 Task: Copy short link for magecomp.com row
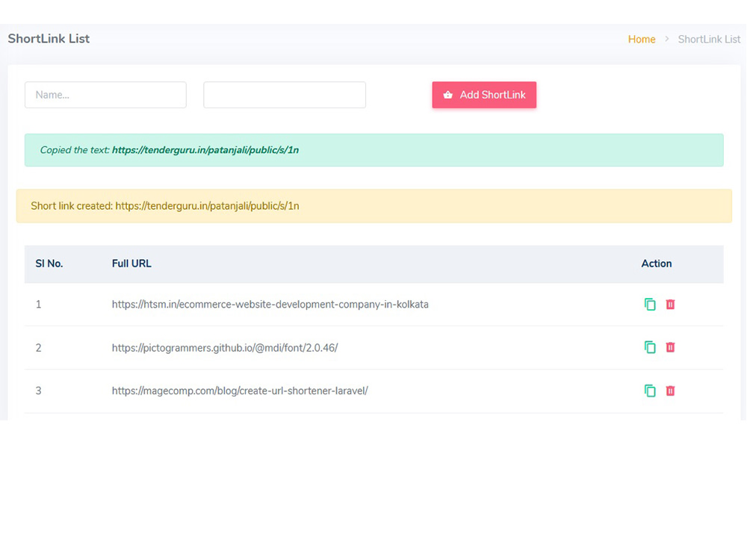[x=650, y=391]
